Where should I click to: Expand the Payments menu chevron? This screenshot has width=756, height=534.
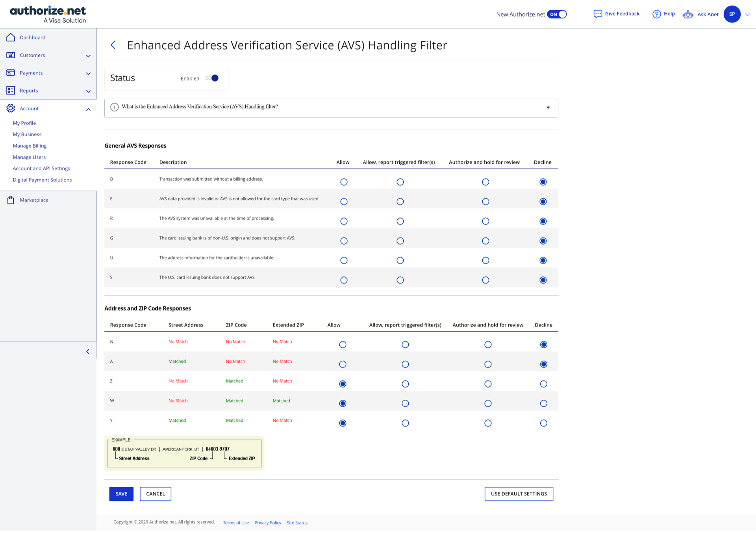point(88,74)
